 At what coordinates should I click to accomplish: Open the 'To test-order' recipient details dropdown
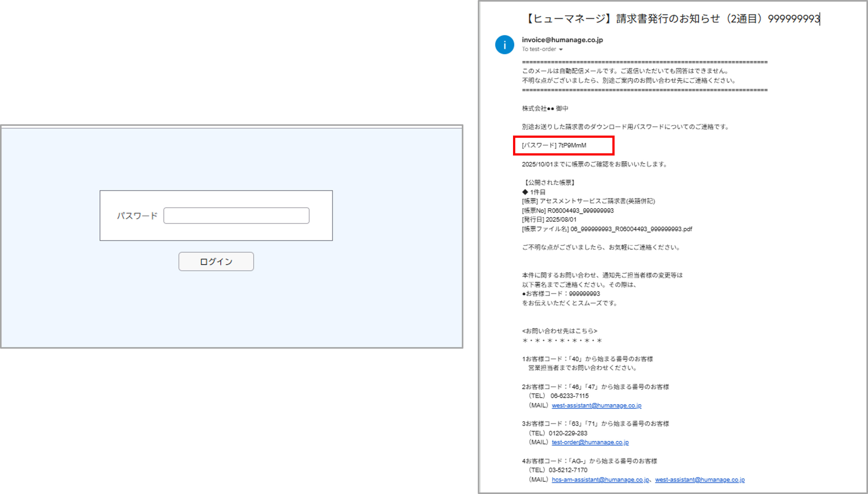click(542, 49)
